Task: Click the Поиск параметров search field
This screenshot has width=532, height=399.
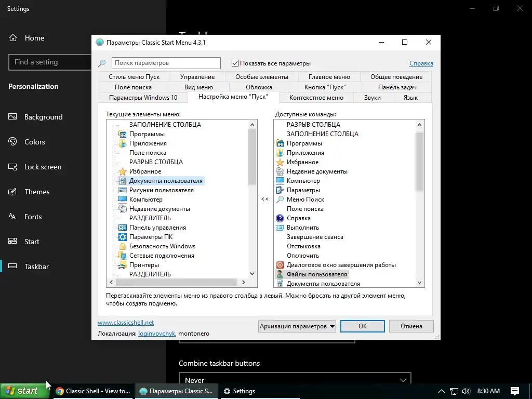Action: click(166, 63)
